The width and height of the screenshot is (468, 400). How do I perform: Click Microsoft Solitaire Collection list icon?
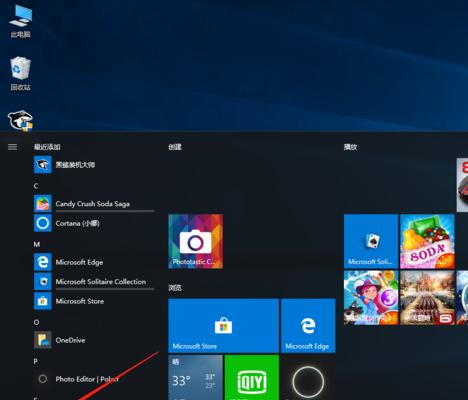pos(43,281)
